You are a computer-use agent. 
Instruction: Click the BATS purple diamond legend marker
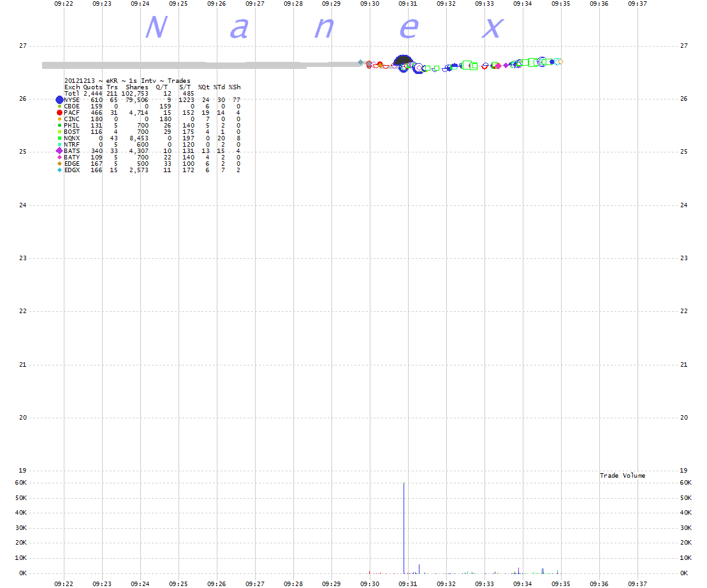point(59,151)
